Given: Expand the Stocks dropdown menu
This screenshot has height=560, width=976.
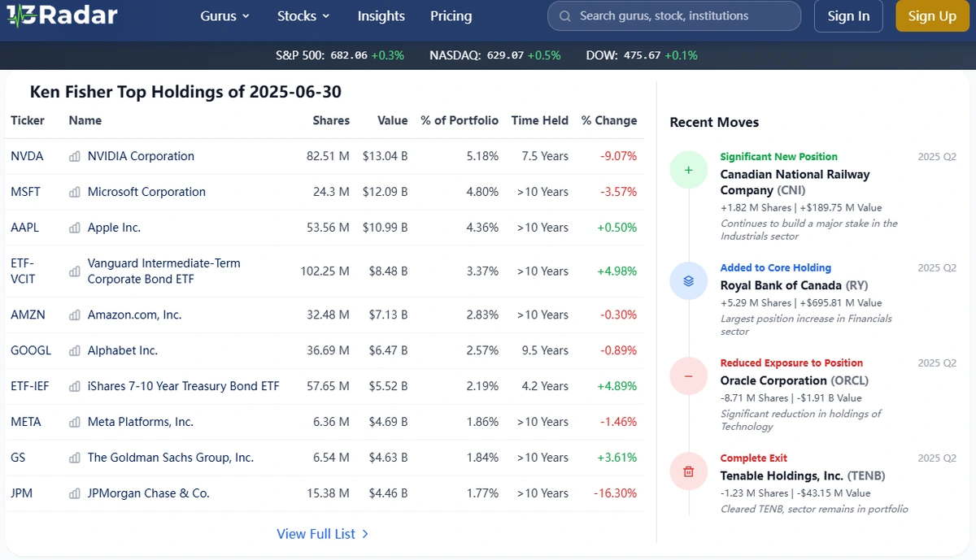Looking at the screenshot, I should tap(303, 16).
